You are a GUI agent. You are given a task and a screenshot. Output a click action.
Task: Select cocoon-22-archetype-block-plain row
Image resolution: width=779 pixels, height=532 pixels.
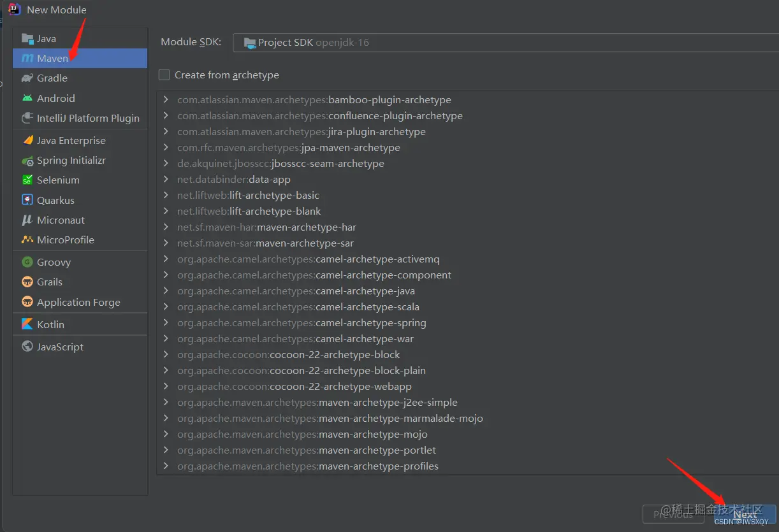467,370
